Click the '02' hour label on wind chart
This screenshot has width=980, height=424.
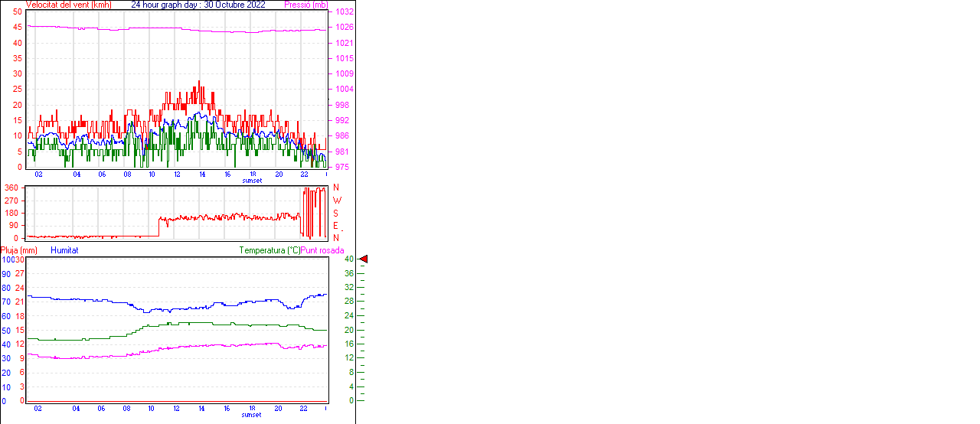coord(38,174)
